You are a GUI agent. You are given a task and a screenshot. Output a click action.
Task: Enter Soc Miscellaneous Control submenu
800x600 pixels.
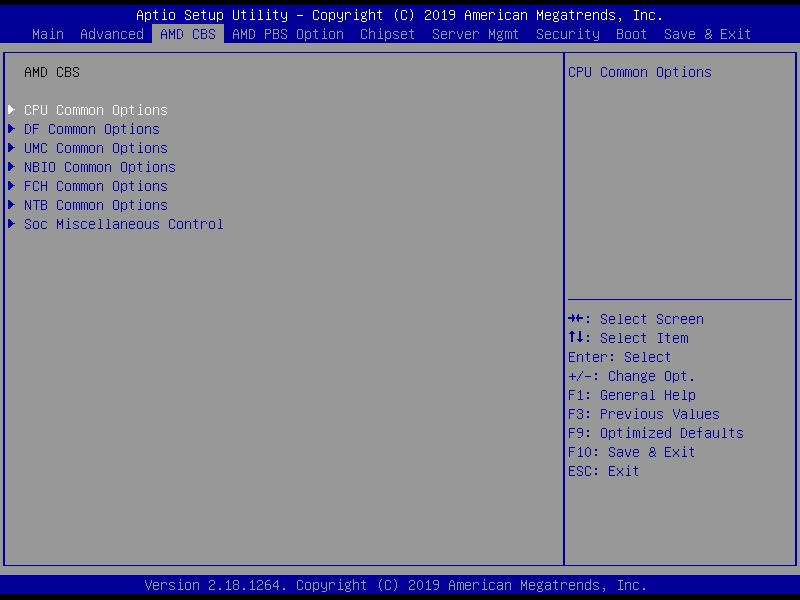tap(123, 224)
